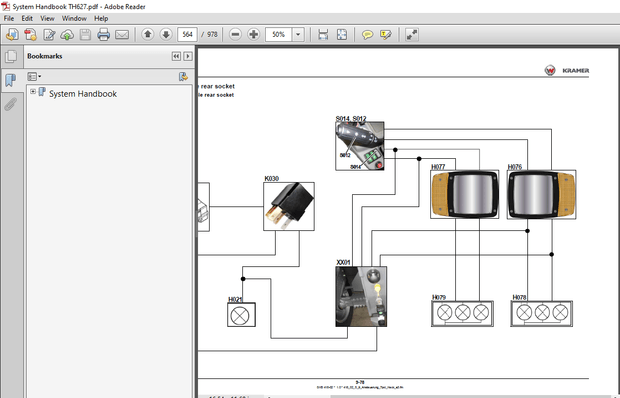Click the Bookmarks panel title
This screenshot has height=398, width=620.
pyautogui.click(x=45, y=56)
